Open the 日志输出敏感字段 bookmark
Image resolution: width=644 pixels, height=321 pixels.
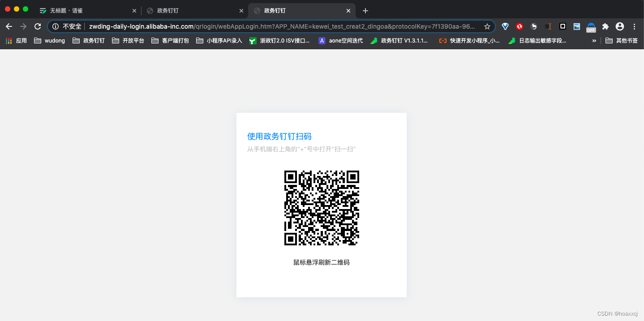pyautogui.click(x=537, y=41)
